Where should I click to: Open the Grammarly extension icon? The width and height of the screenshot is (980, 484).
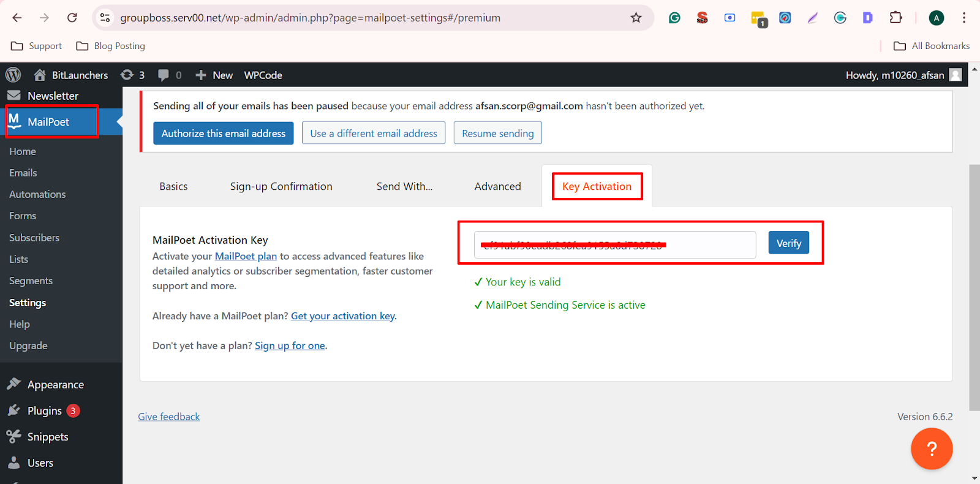click(x=674, y=18)
